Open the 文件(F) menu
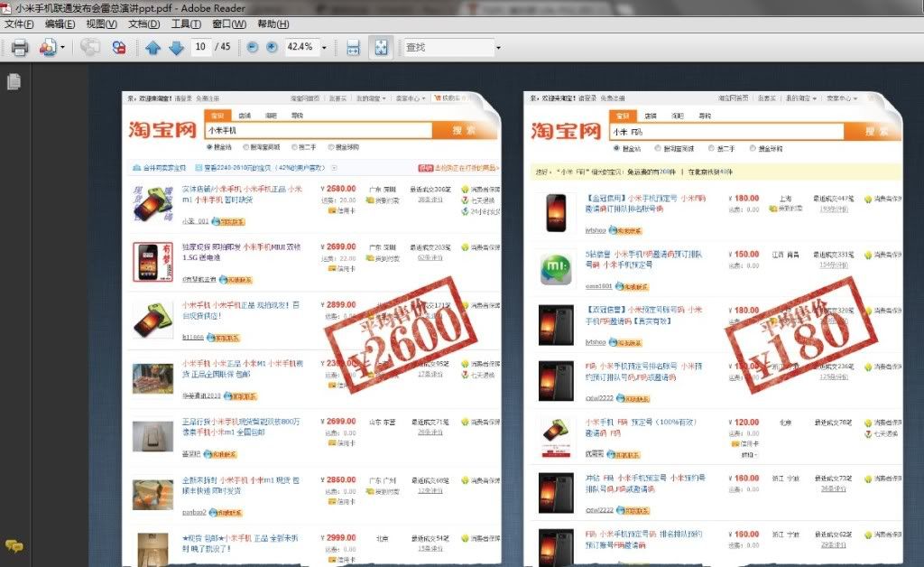 (19, 23)
